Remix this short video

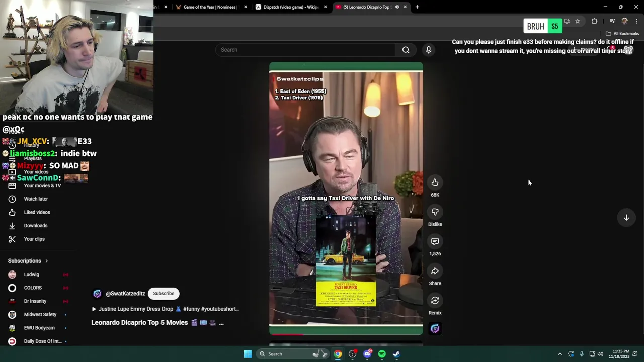tap(435, 301)
